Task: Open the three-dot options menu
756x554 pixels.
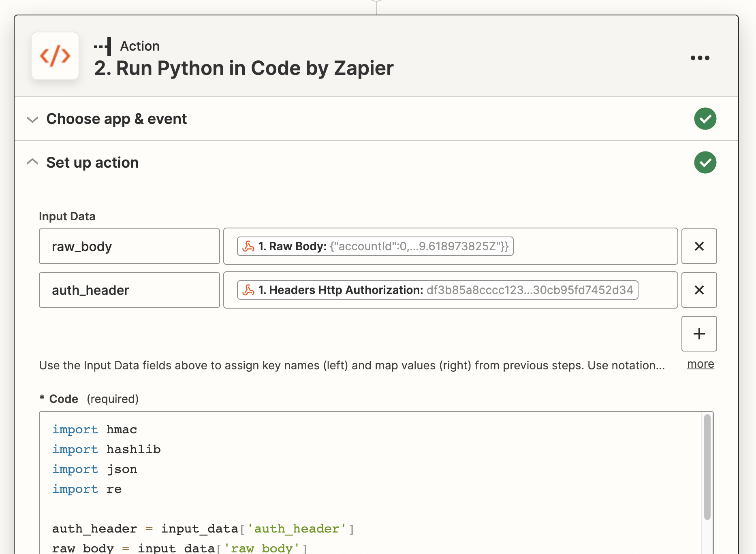Action: point(700,58)
